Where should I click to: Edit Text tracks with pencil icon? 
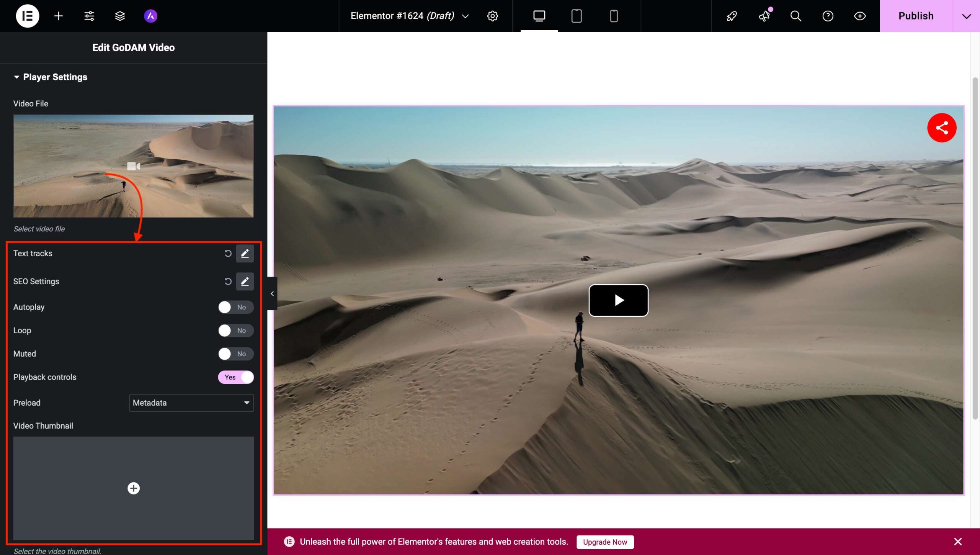(245, 253)
